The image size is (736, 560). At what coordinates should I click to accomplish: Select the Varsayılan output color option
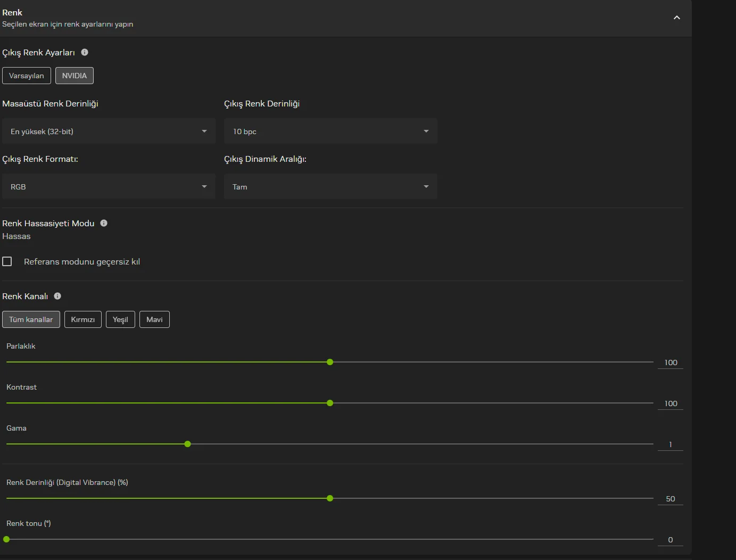coord(27,76)
